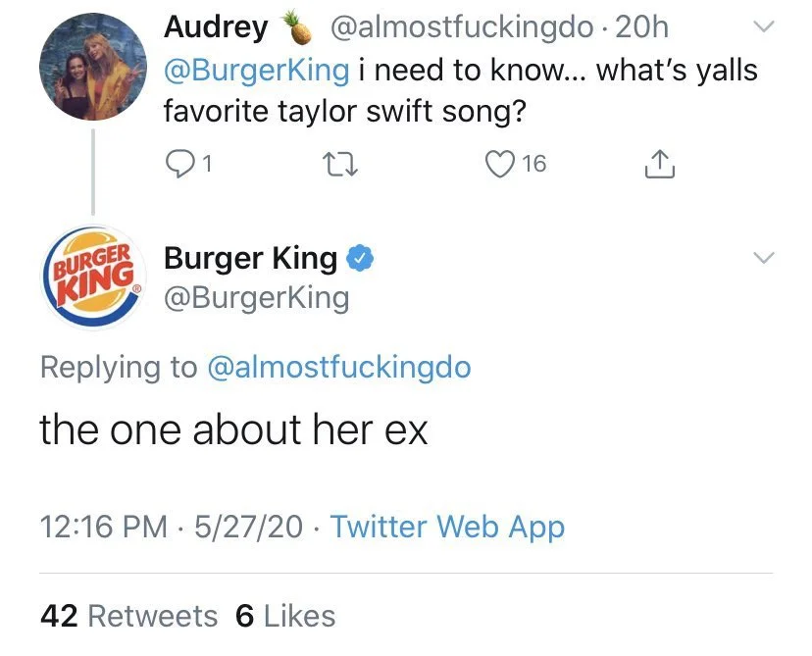This screenshot has width=812, height=656.
Task: Click Burger King's blue verified badge
Action: (x=362, y=259)
